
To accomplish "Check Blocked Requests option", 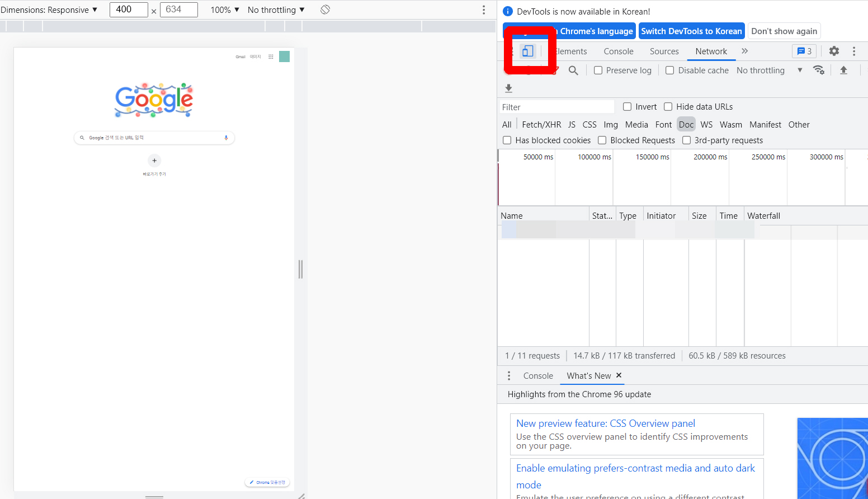I will (x=602, y=140).
